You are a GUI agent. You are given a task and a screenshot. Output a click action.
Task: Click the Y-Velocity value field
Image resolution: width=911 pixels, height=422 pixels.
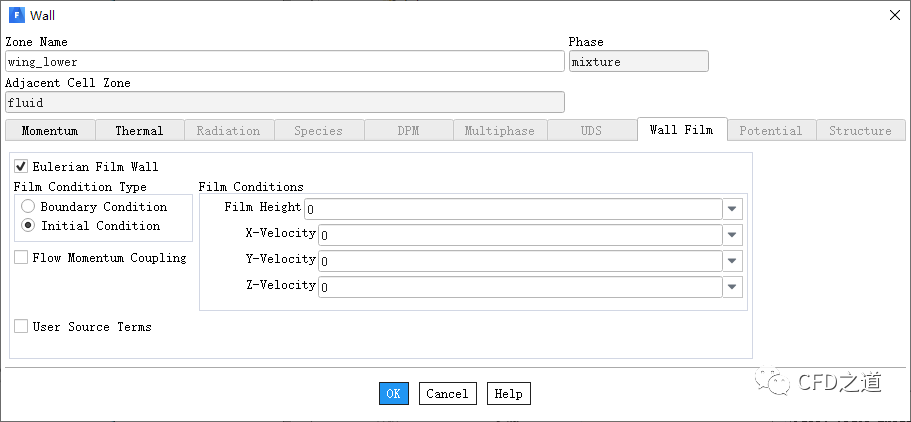pos(520,261)
